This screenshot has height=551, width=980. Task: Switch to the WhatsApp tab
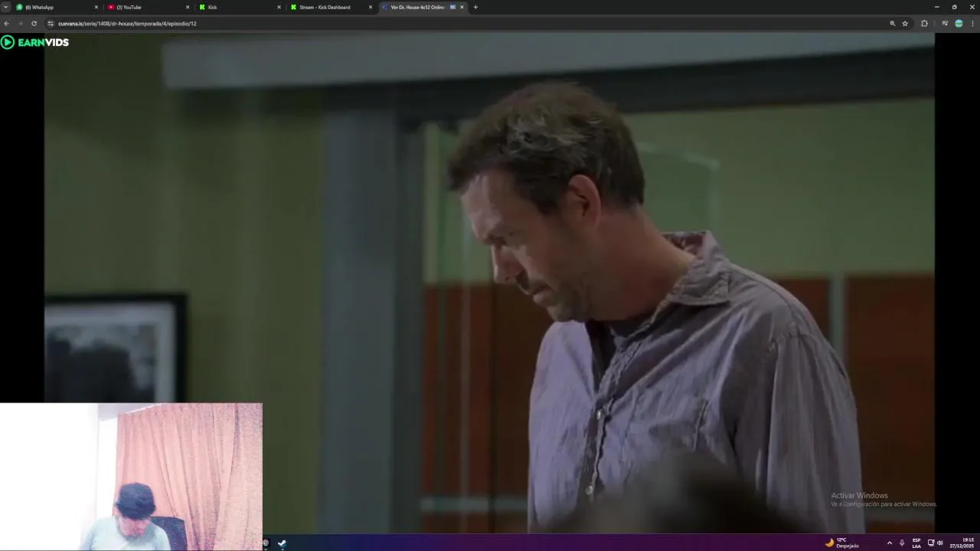coord(57,7)
